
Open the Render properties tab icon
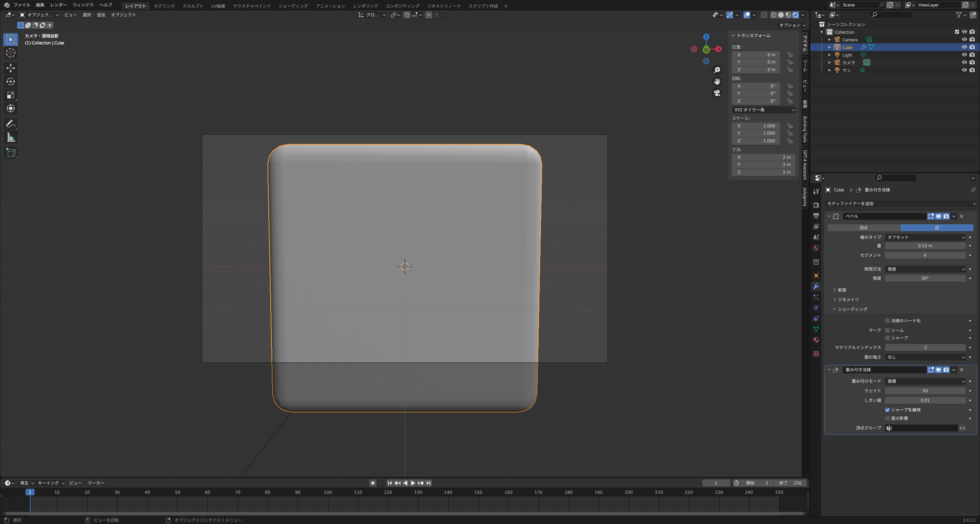(x=816, y=205)
